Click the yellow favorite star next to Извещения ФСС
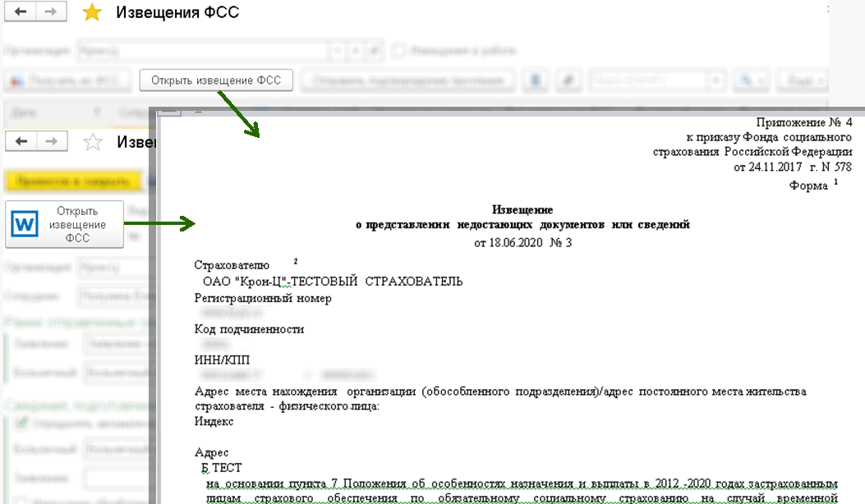This screenshot has height=504, width=865. pos(91,12)
